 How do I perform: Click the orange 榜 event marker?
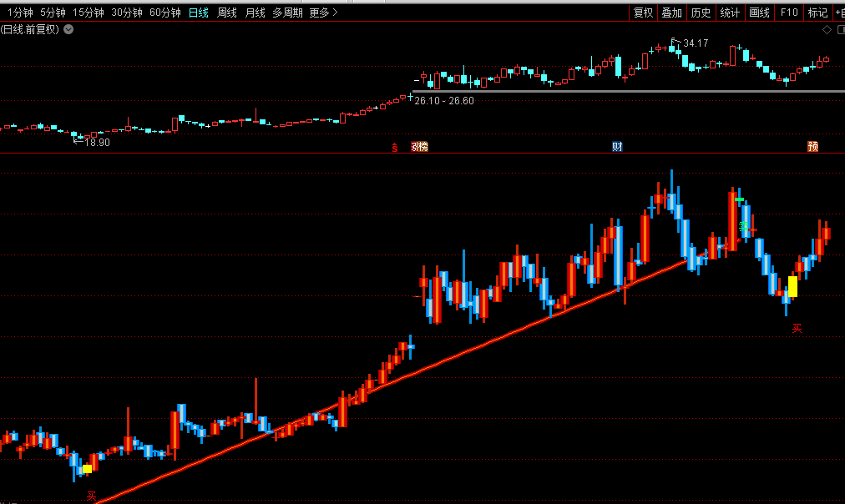point(419,148)
